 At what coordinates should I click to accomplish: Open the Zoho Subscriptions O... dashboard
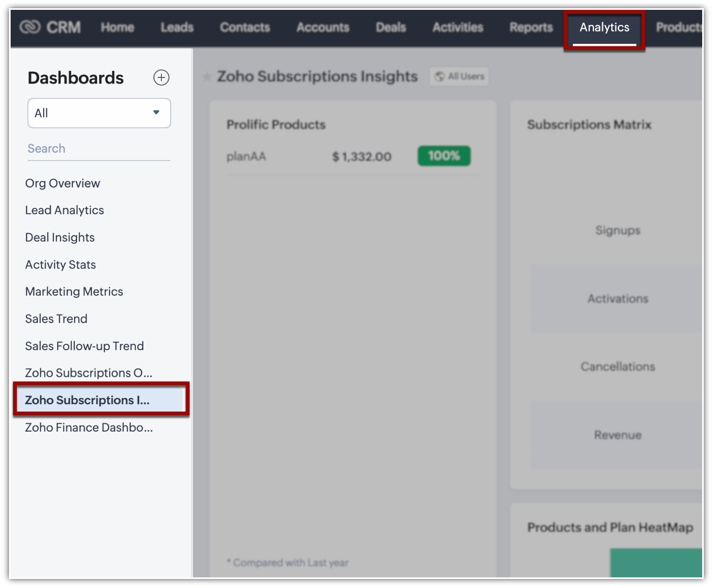coord(89,373)
